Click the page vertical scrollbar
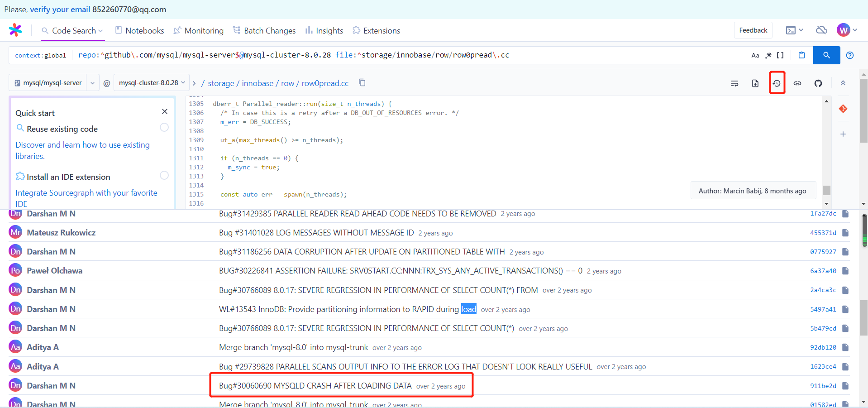This screenshot has width=868, height=408. click(863, 111)
